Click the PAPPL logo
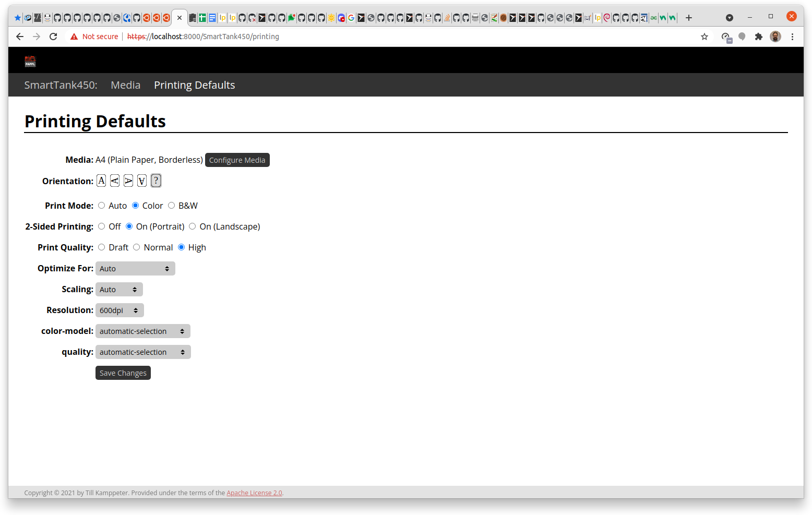 (30, 61)
